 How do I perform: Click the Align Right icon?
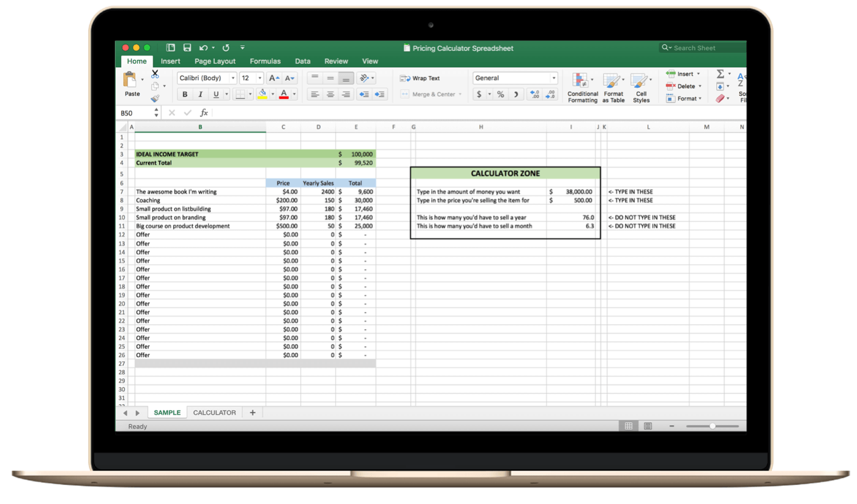[x=346, y=94]
